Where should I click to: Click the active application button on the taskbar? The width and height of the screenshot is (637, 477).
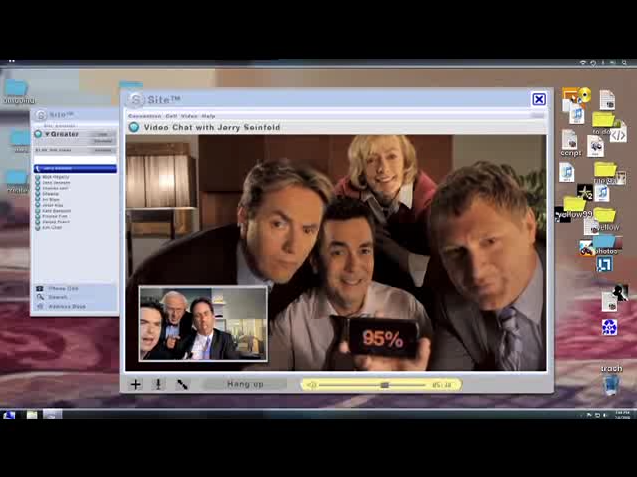(x=53, y=414)
